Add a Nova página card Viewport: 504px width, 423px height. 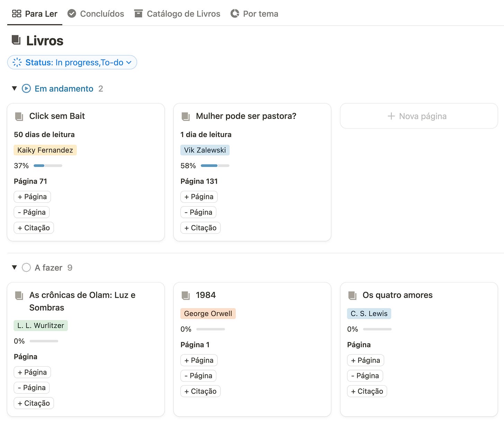point(419,116)
